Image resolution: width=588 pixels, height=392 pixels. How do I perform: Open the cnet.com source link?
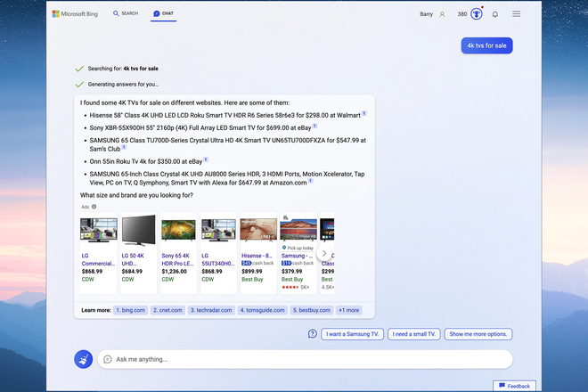pyautogui.click(x=167, y=310)
